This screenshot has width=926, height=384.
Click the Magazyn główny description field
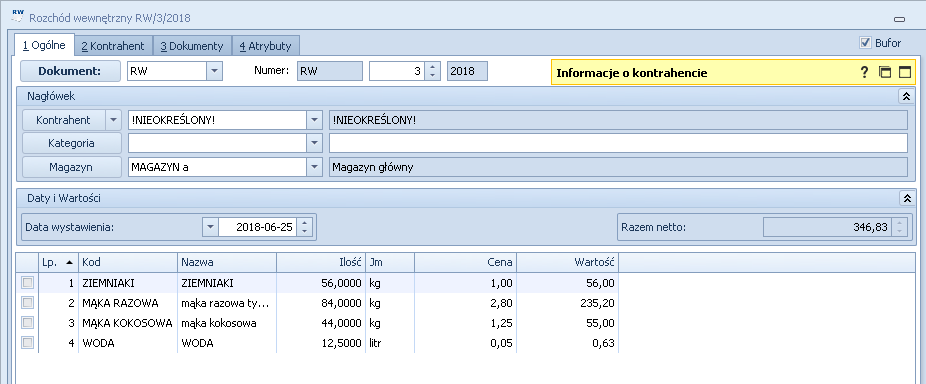(618, 167)
